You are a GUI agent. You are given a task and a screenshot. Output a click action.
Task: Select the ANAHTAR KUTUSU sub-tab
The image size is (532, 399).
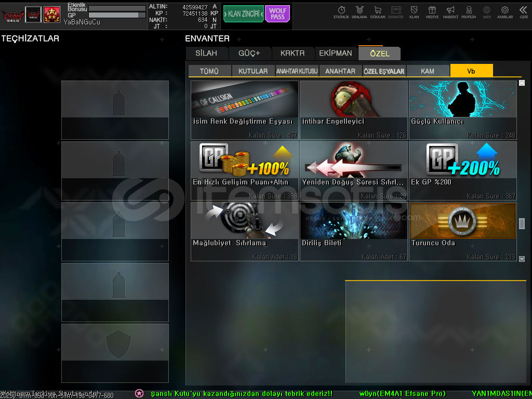(x=297, y=71)
